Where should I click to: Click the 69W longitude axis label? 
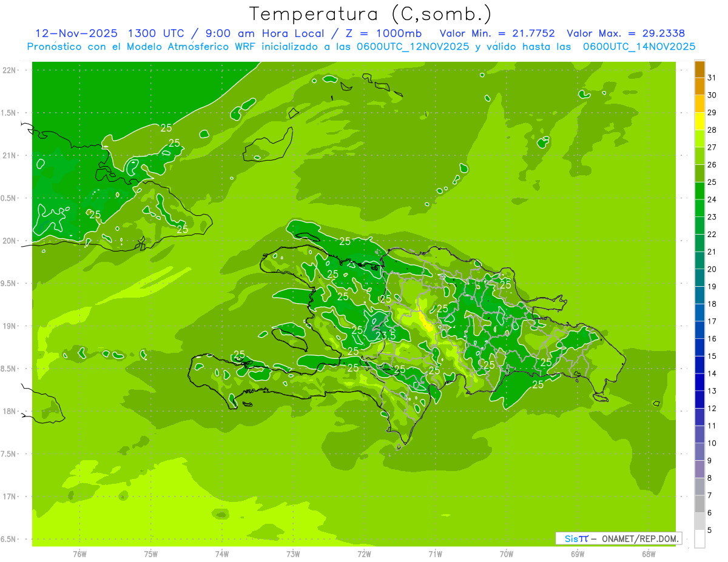tap(578, 554)
